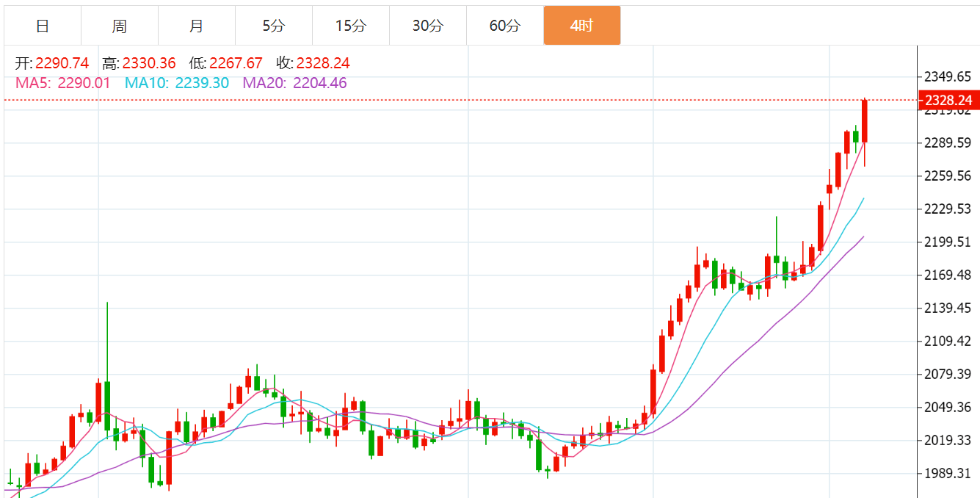Click the high price value 2330.36

149,63
